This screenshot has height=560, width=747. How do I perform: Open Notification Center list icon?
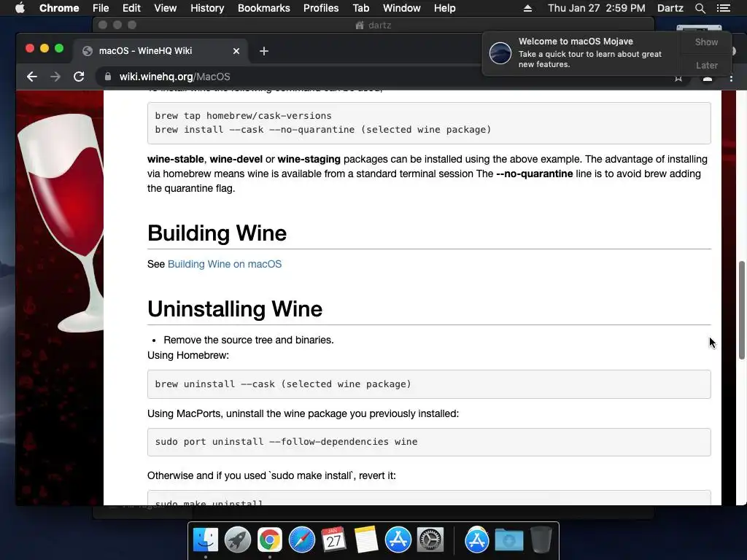tap(723, 8)
